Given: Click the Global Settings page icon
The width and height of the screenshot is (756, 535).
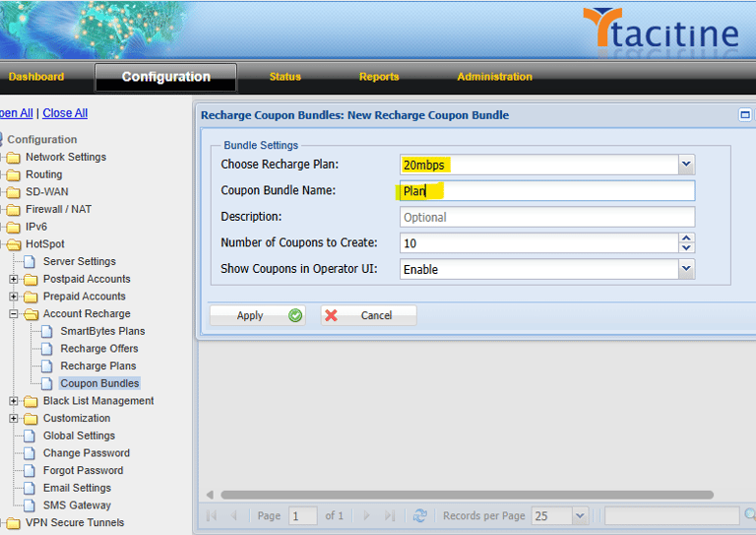Looking at the screenshot, I should click(x=30, y=436).
